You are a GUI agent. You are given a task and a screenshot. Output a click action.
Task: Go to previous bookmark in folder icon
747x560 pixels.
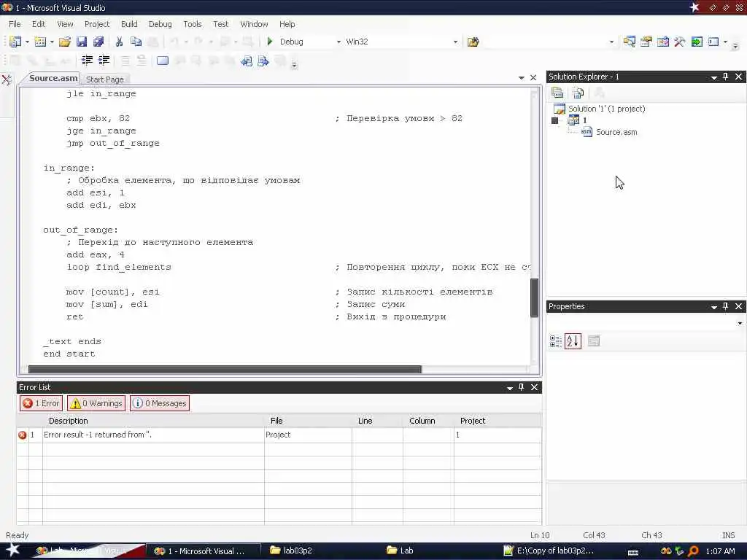pos(247,61)
